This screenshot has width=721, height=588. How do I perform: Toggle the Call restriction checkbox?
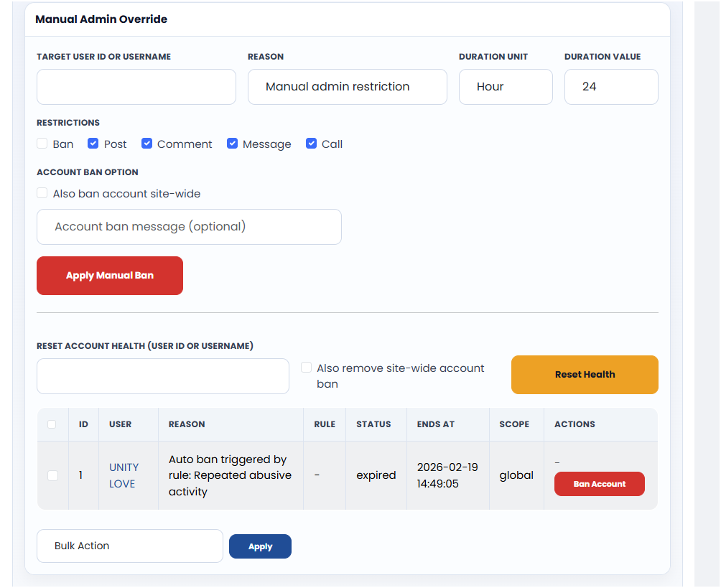(311, 144)
